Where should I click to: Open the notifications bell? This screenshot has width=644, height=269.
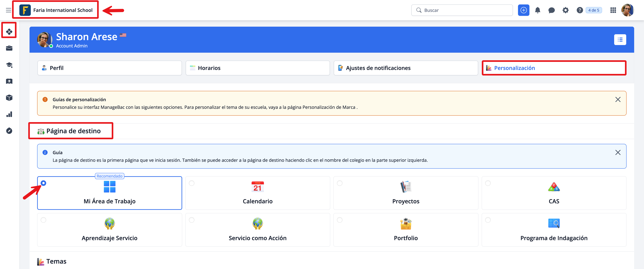[538, 10]
